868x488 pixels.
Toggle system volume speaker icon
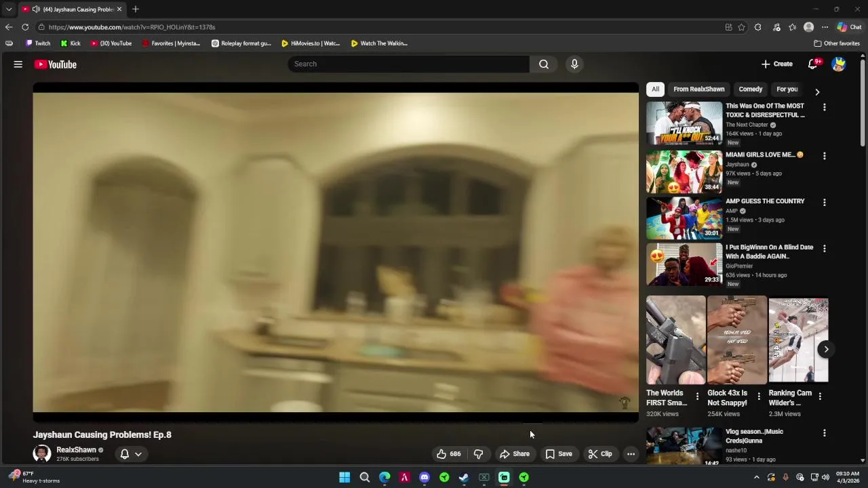click(x=825, y=477)
